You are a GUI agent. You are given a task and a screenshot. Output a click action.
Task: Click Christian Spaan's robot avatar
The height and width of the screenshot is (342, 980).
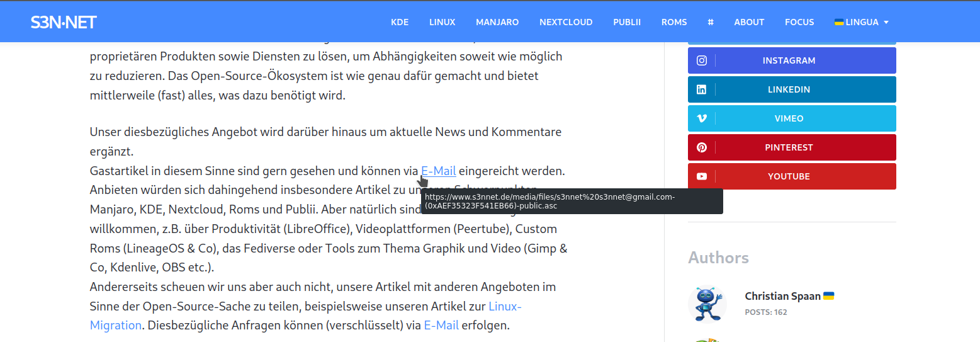[707, 304]
